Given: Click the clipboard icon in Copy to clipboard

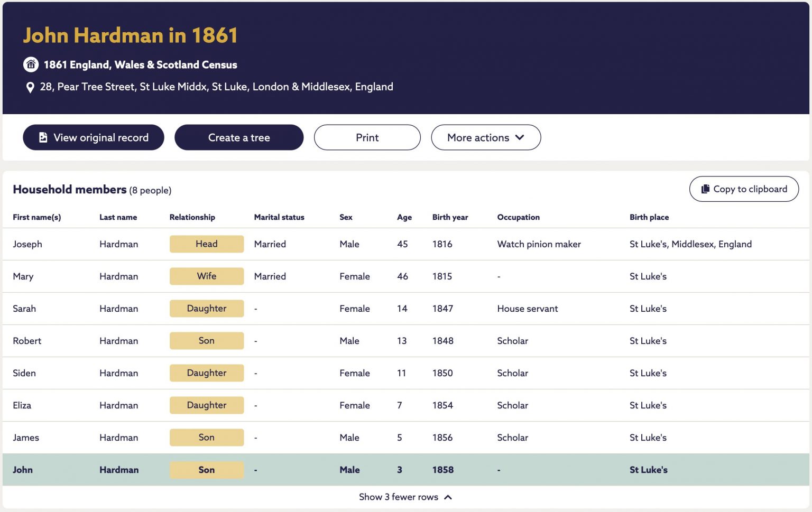Looking at the screenshot, I should click(x=705, y=189).
